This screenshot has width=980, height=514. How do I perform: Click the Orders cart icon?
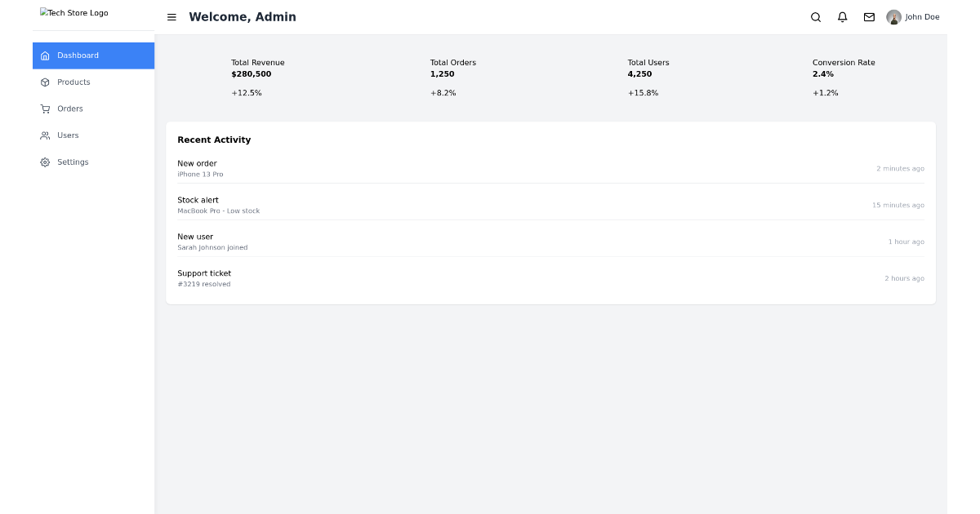[x=45, y=109]
